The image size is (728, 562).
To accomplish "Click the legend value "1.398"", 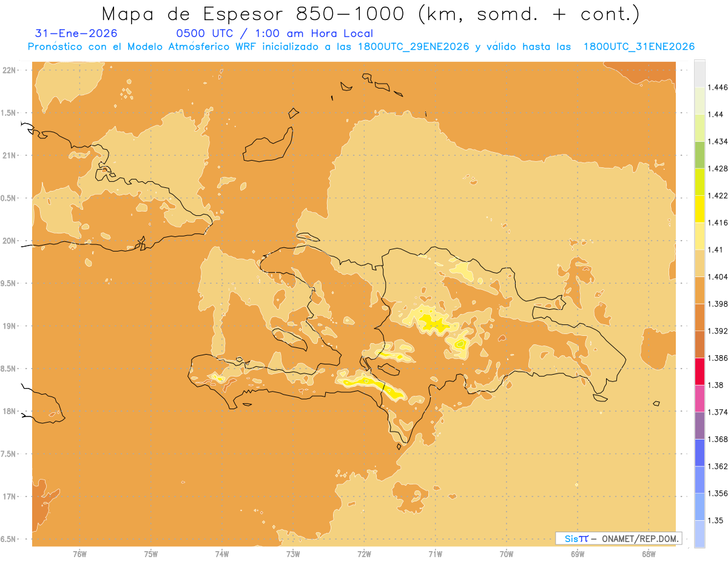I will coord(718,304).
